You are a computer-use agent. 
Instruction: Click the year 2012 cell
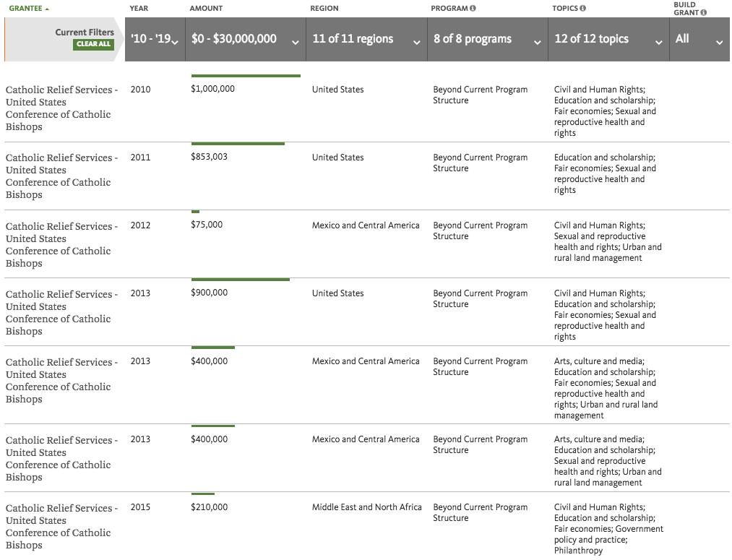coord(140,225)
